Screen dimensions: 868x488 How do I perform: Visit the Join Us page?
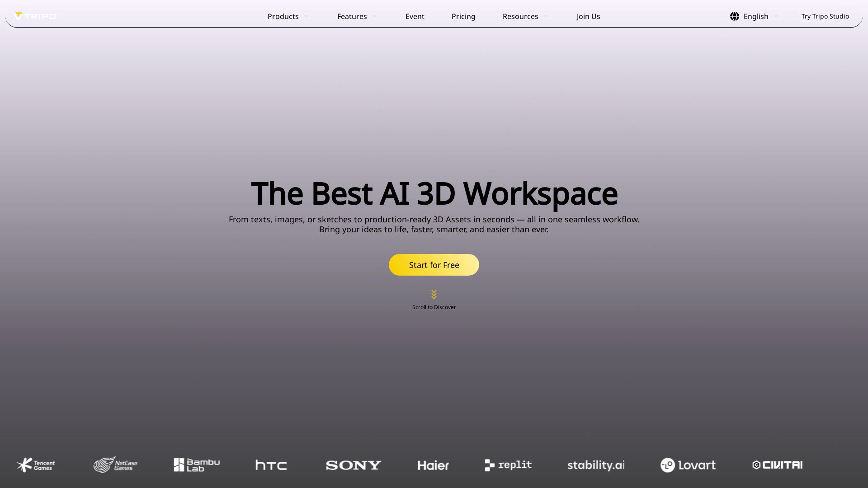point(588,16)
